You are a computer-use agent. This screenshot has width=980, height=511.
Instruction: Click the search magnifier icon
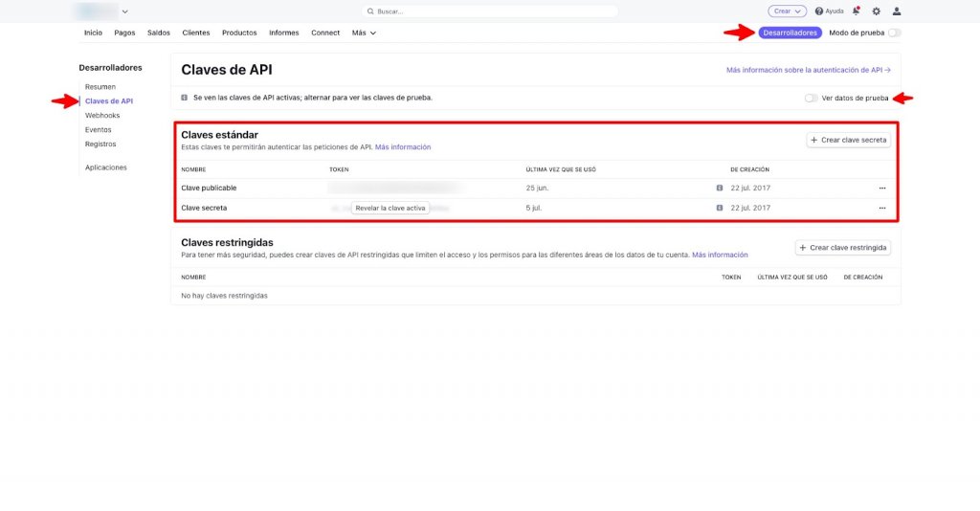click(370, 11)
